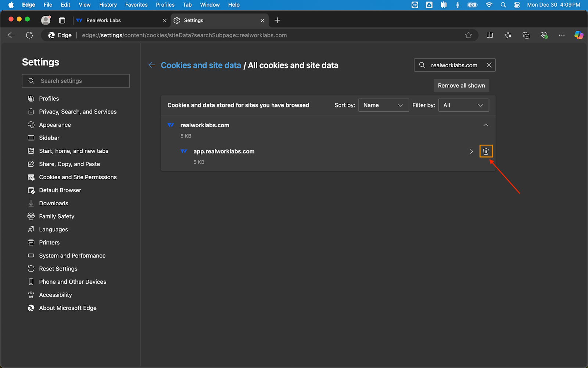This screenshot has height=368, width=588.
Task: Return to Cookies and site data via back arrow
Action: tap(152, 65)
